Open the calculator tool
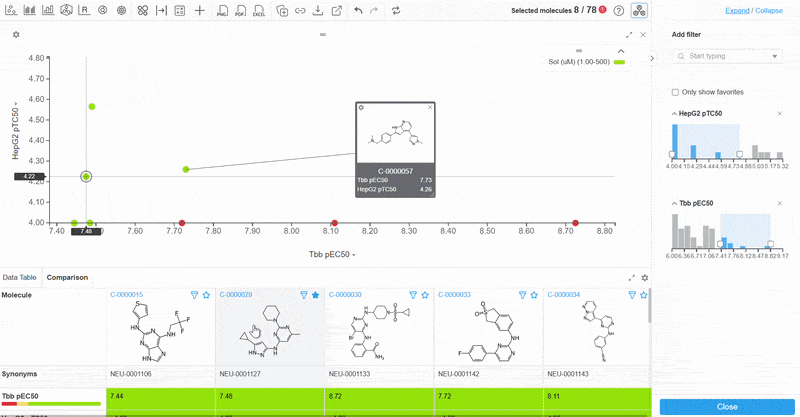Viewport: 800px width, 417px height. [180, 10]
